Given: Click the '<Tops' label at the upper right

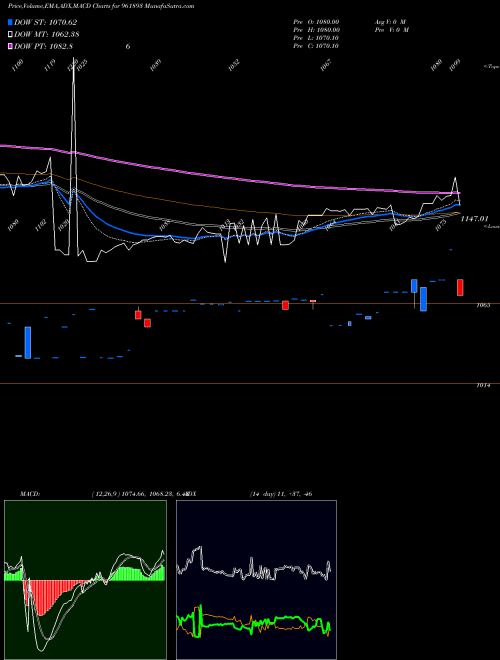Looking at the screenshot, I should (x=491, y=67).
